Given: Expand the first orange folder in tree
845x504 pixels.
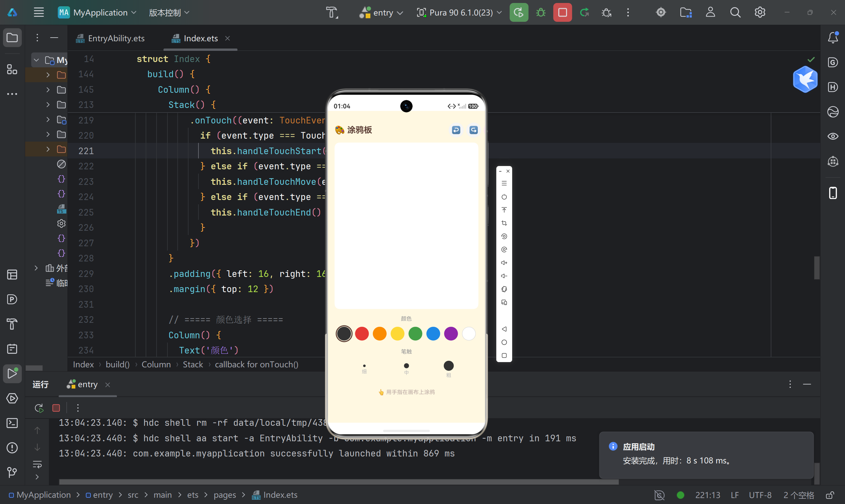Looking at the screenshot, I should pos(48,75).
